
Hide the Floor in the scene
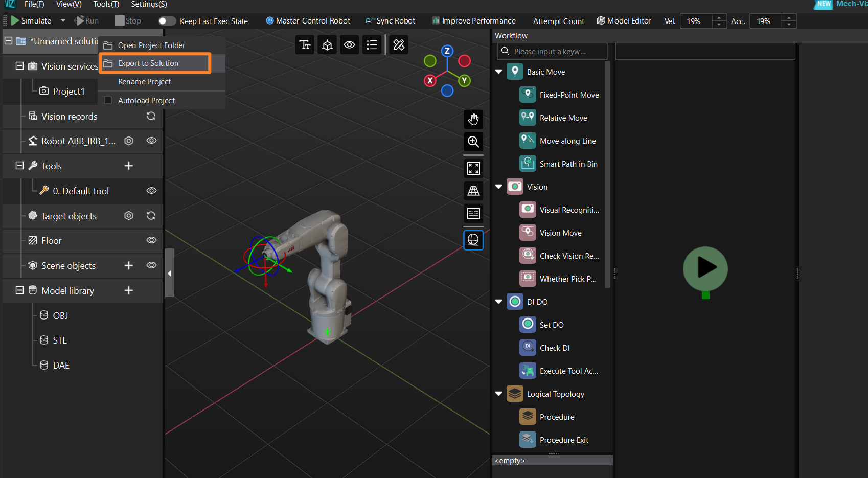151,240
